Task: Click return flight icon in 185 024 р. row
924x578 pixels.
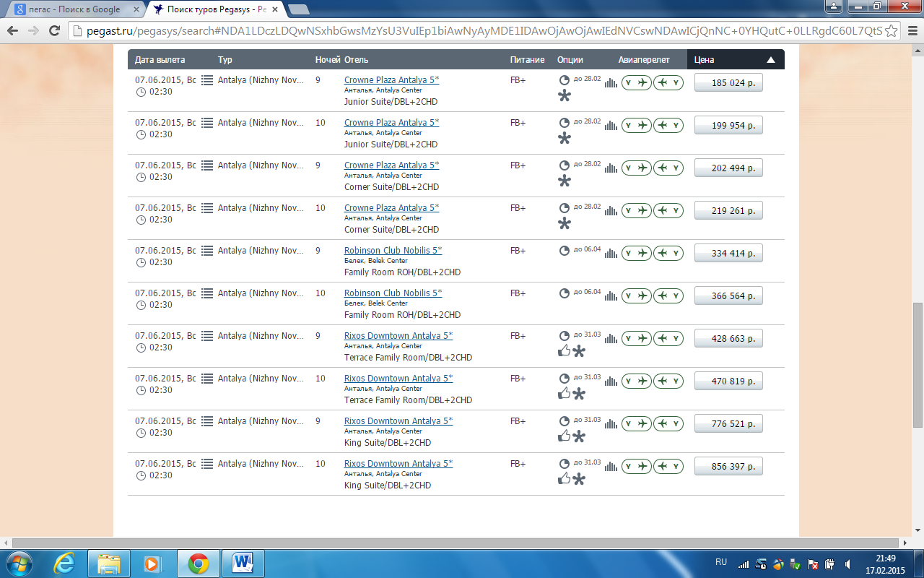Action: [668, 83]
